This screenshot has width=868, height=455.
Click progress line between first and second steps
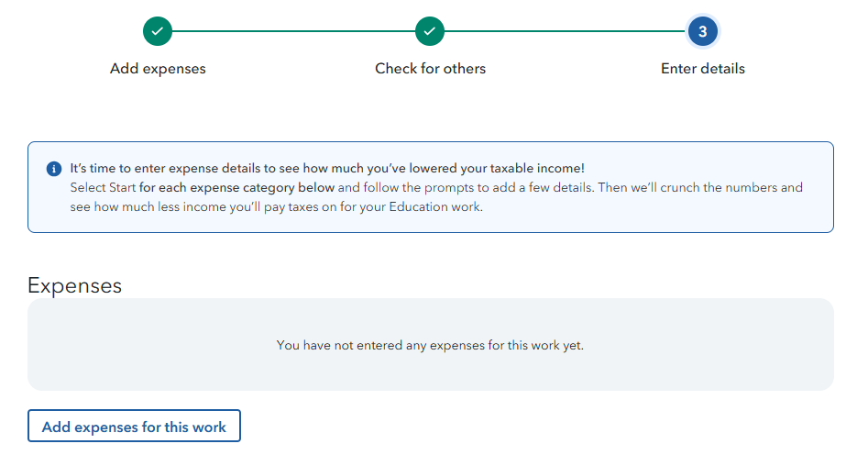click(294, 31)
